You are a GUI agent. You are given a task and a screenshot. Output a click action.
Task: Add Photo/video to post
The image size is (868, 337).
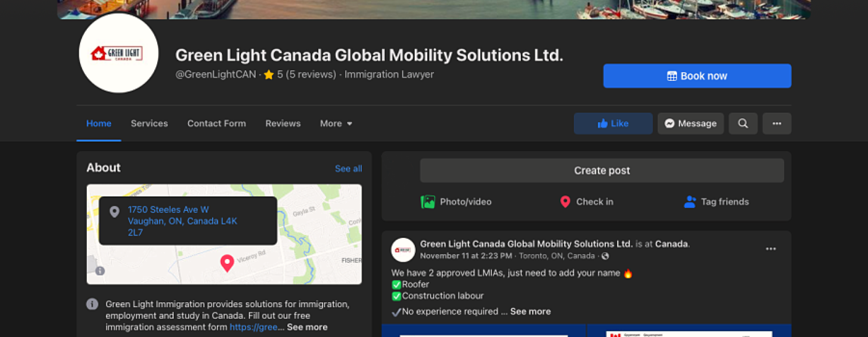point(456,202)
